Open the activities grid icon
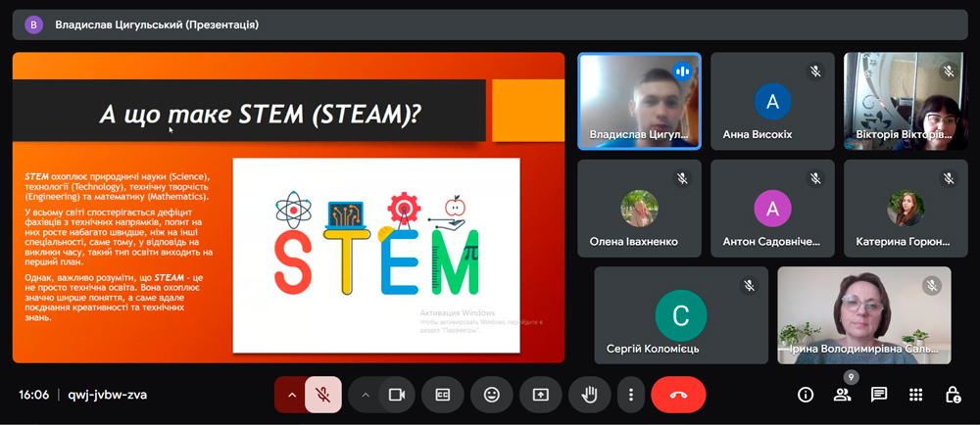980x425 pixels. point(915,395)
